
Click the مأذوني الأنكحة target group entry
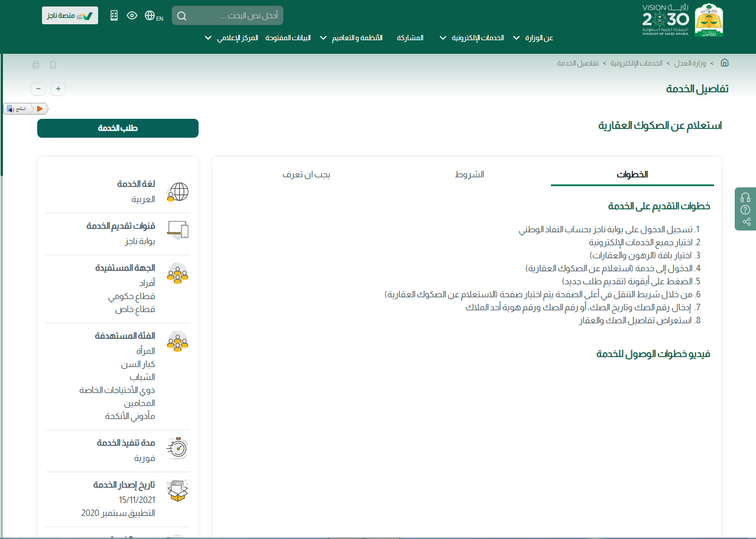[130, 416]
